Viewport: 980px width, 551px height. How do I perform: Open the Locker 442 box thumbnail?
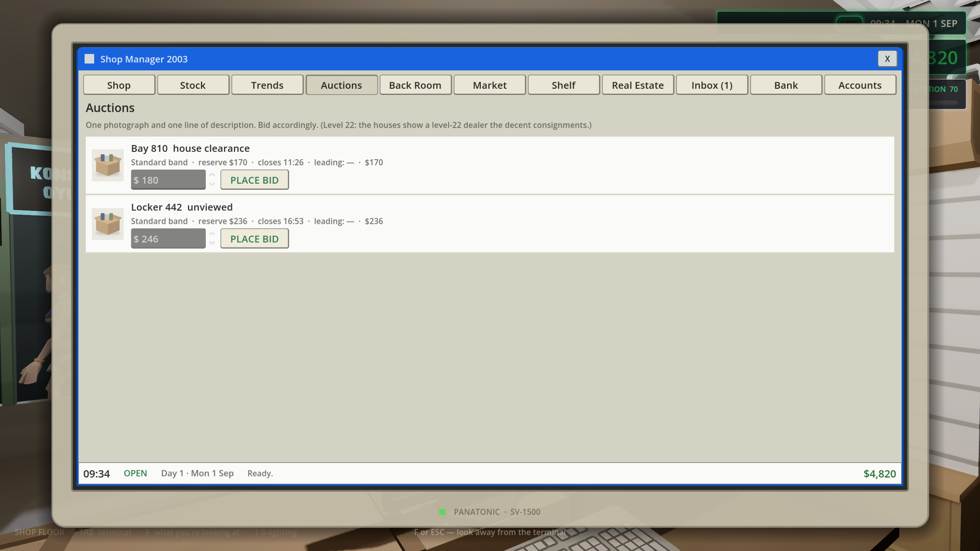coord(108,224)
